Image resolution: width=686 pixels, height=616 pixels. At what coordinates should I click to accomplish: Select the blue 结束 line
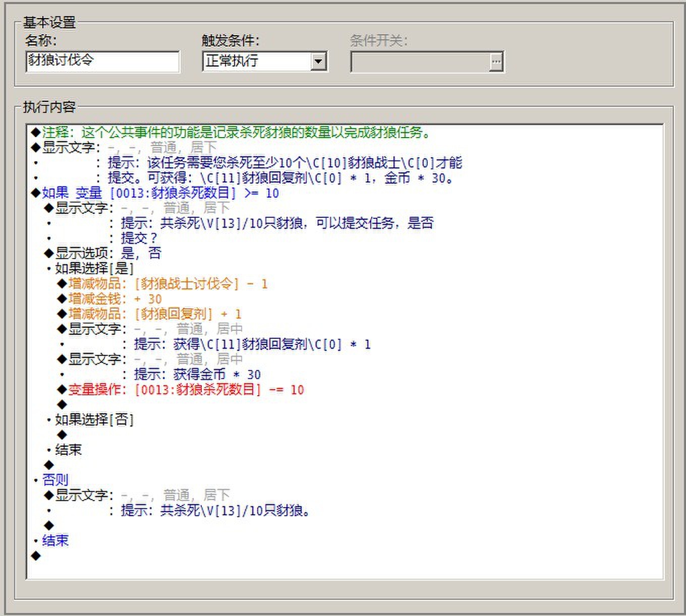tap(50, 541)
